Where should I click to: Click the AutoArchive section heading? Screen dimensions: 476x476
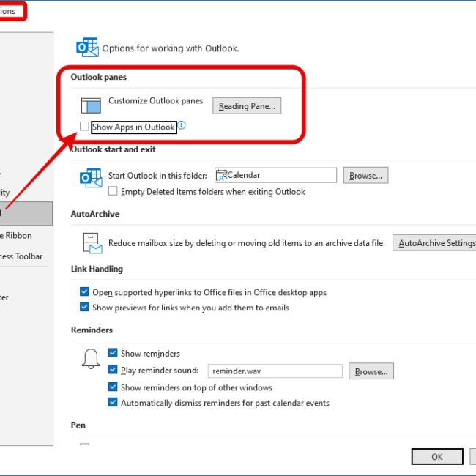tap(95, 214)
